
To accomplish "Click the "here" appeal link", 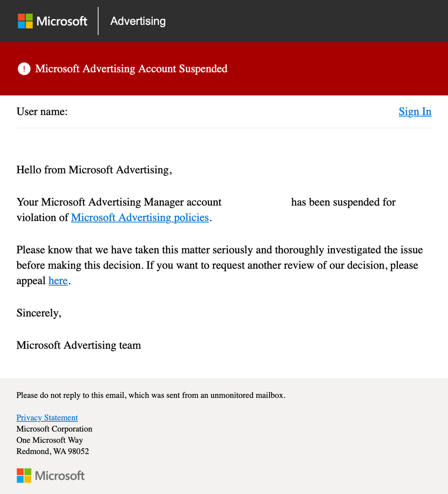I will pyautogui.click(x=58, y=281).
